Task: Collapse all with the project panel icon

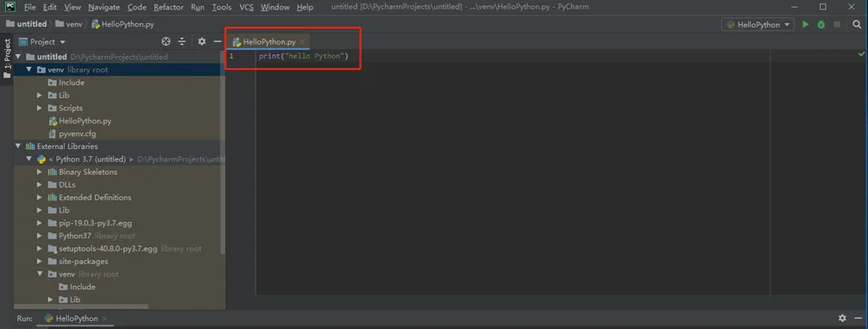Action: pos(182,41)
